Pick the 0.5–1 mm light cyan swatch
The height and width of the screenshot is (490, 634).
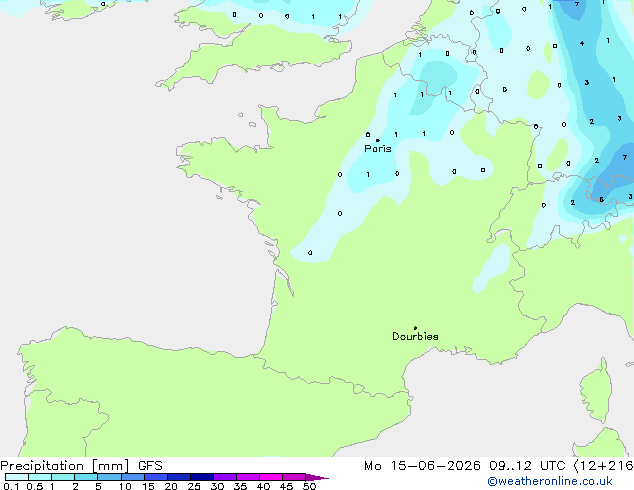40,477
